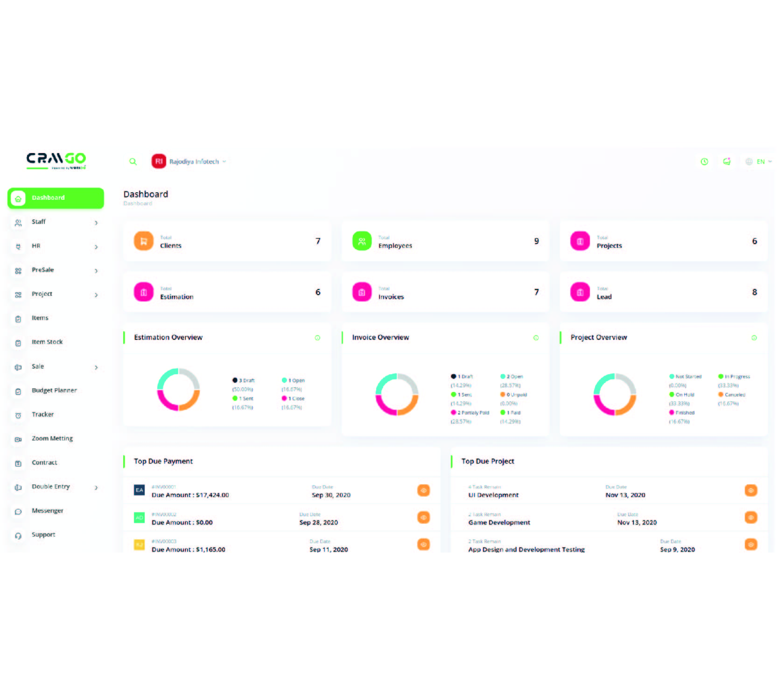Image resolution: width=778 pixels, height=700 pixels.
Task: Expand the Project menu chevron
Action: pos(96,295)
